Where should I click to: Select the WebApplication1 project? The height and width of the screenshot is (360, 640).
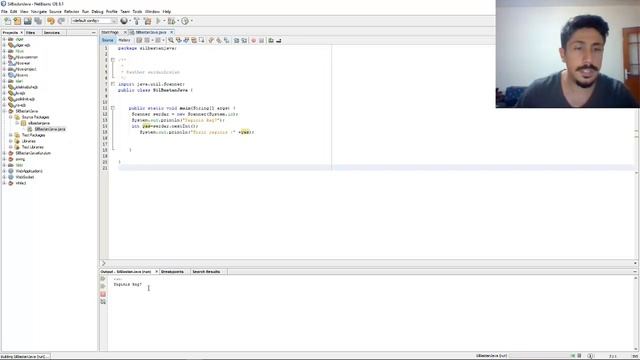pos(29,171)
